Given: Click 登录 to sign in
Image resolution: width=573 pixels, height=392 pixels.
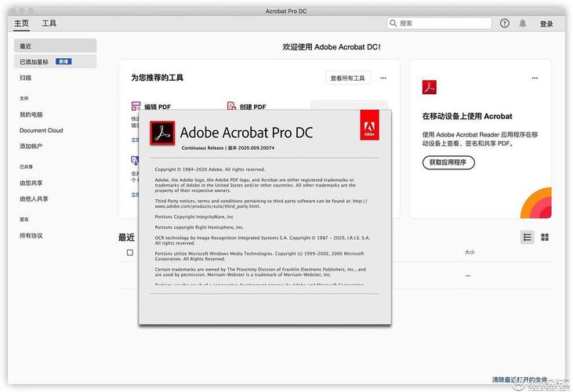Looking at the screenshot, I should point(546,24).
